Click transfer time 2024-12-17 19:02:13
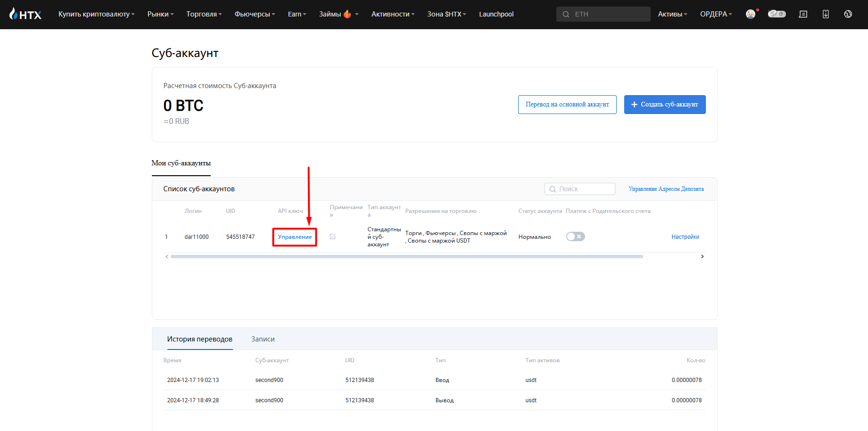 click(193, 380)
